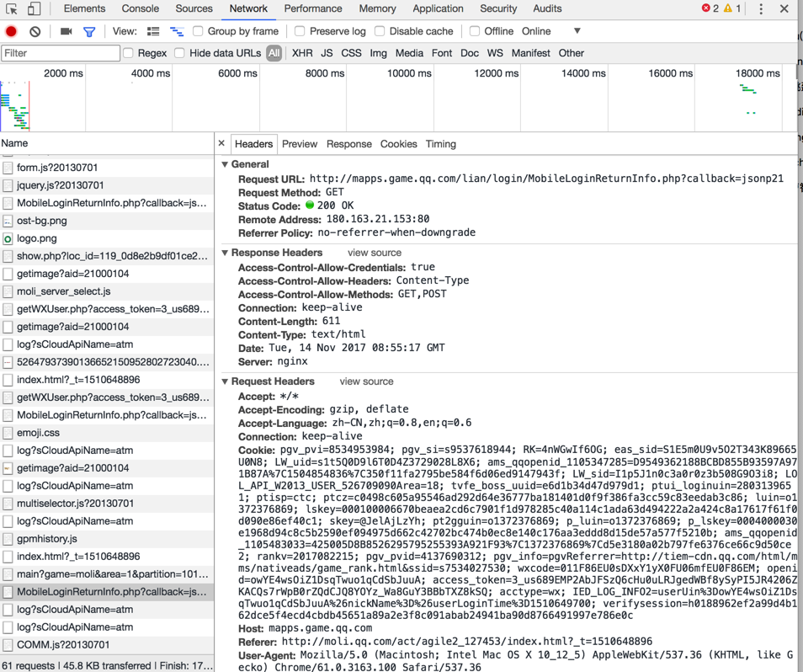
Task: Toggle the filter funnel icon
Action: (89, 32)
